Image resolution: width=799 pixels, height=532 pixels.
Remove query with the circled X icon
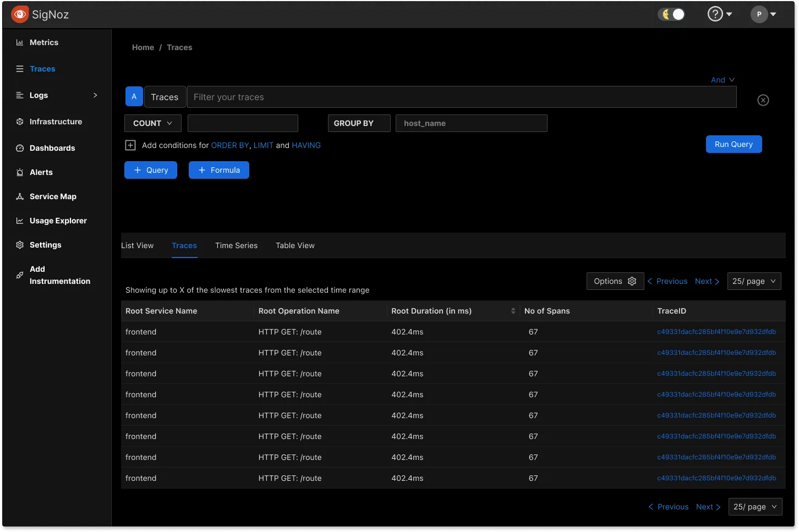[x=763, y=100]
